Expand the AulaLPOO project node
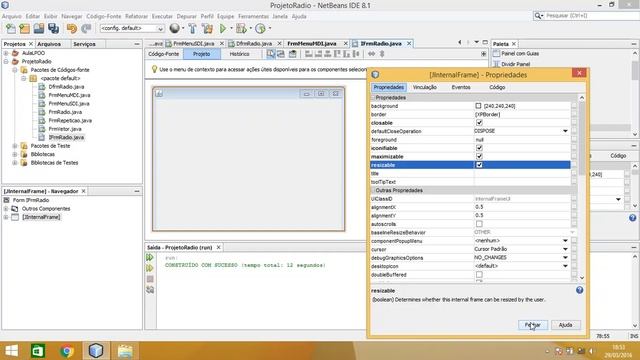The image size is (640, 360). coord(6,53)
